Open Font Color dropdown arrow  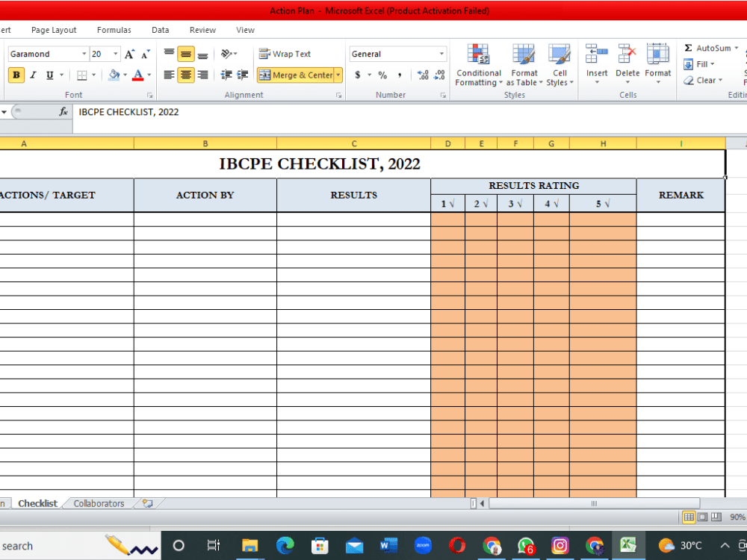click(x=149, y=75)
